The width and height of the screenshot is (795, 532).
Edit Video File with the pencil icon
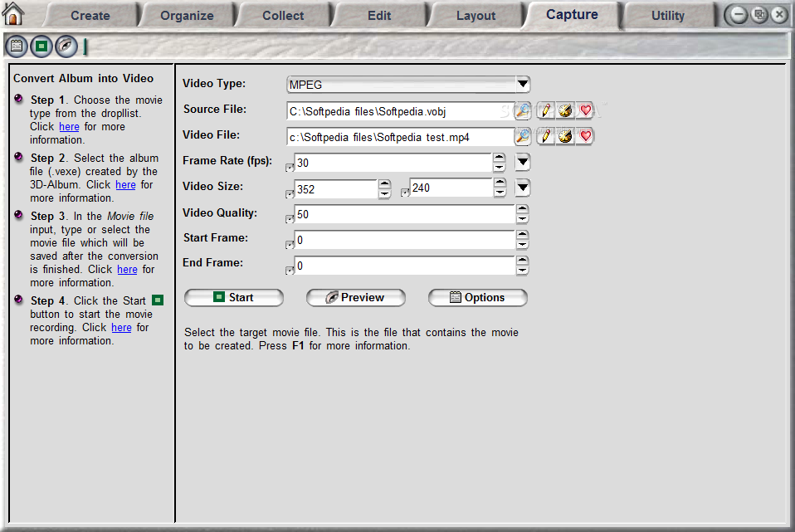click(545, 136)
